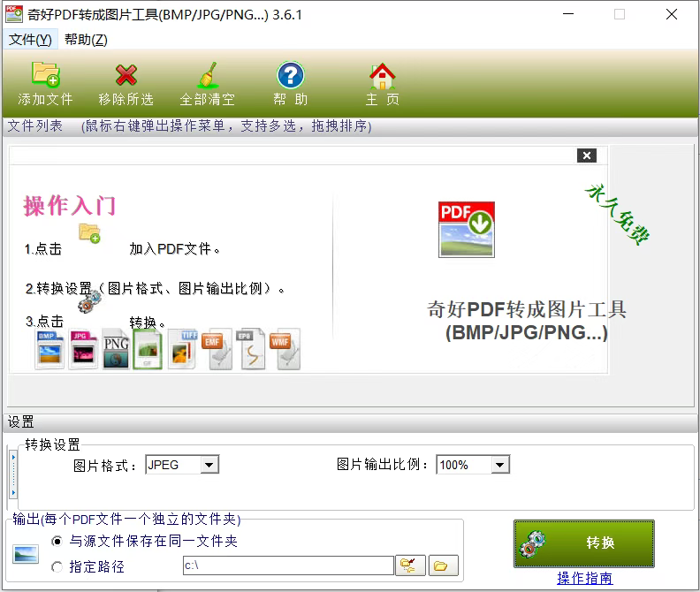This screenshot has height=592, width=700.
Task: Click the TIFF format icon in guide
Action: pyautogui.click(x=183, y=349)
